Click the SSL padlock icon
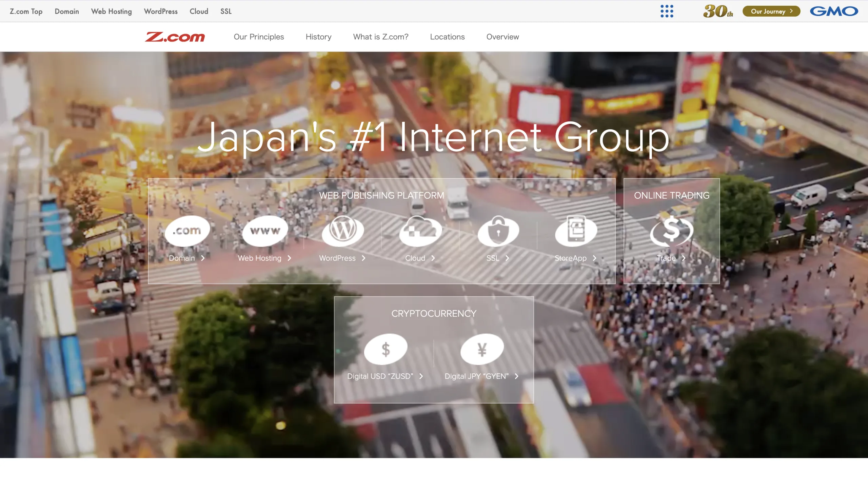Screen dimensions: 868x490 [498, 231]
